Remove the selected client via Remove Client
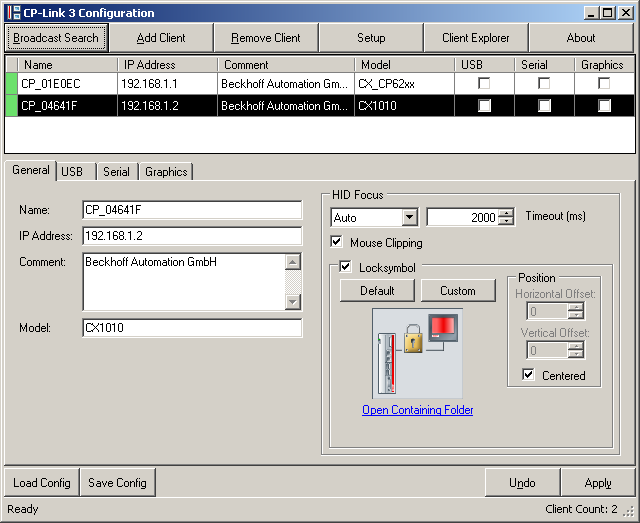This screenshot has height=523, width=640. point(266,38)
